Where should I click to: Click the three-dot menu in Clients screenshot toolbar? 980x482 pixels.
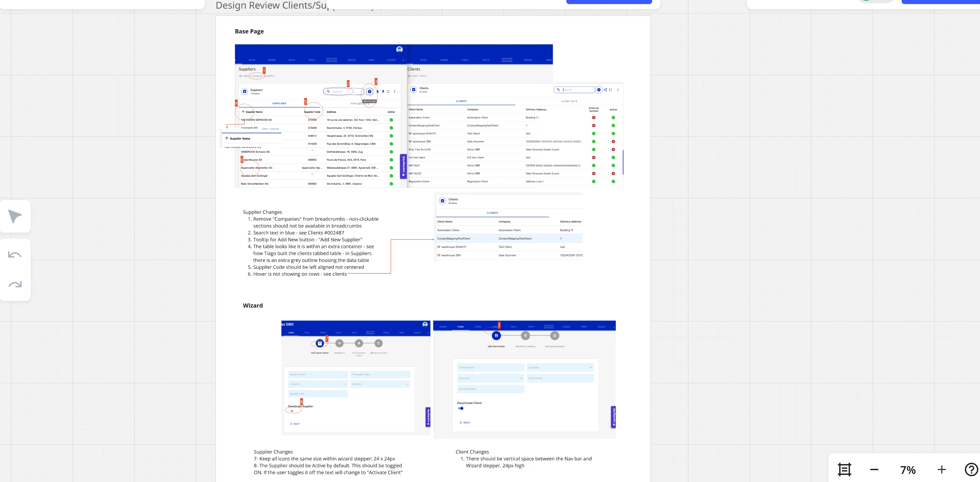tap(618, 90)
